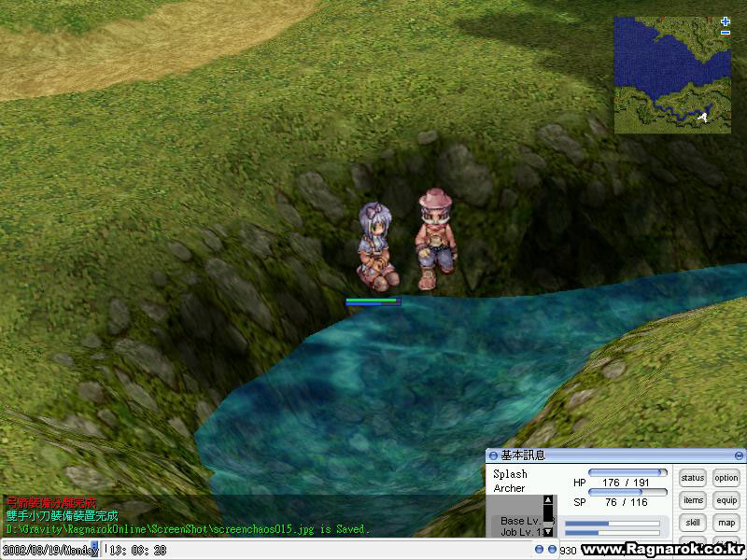The width and height of the screenshot is (747, 560).
Task: Click the character name Splash
Action: 510,474
